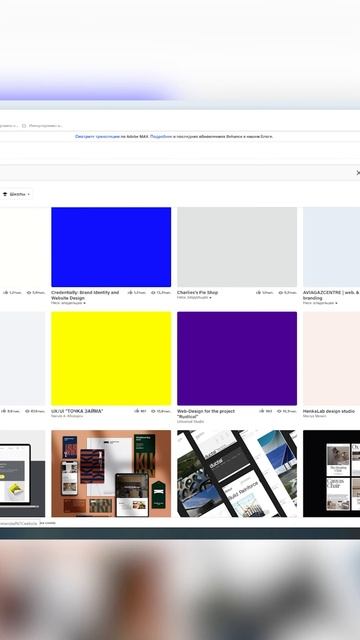Expand owners dropdown under AVIAGAZCENTRE project
The image size is (360, 640).
(x=320, y=303)
